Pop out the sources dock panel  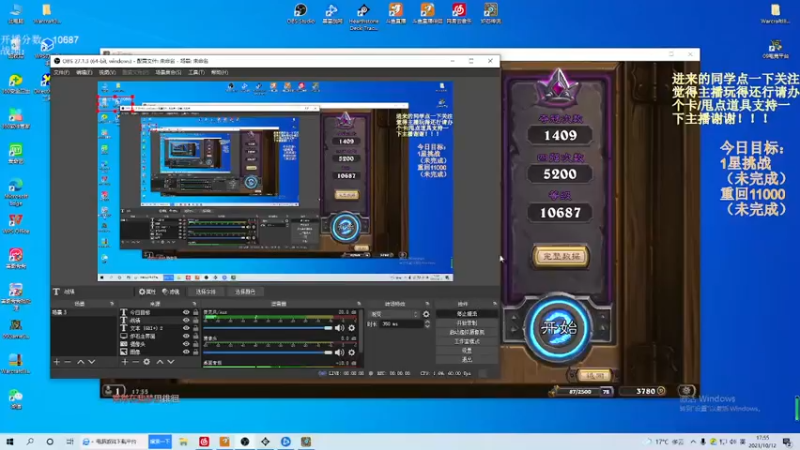point(194,304)
